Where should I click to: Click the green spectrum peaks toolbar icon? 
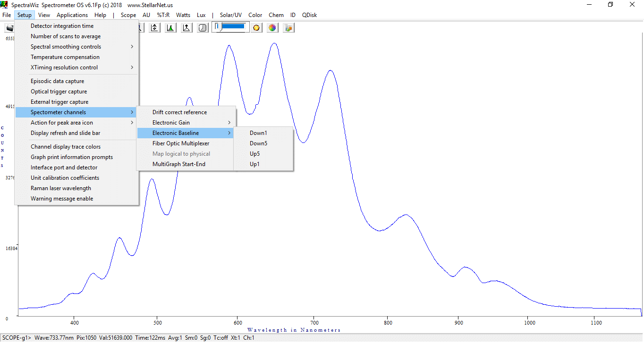pyautogui.click(x=170, y=28)
